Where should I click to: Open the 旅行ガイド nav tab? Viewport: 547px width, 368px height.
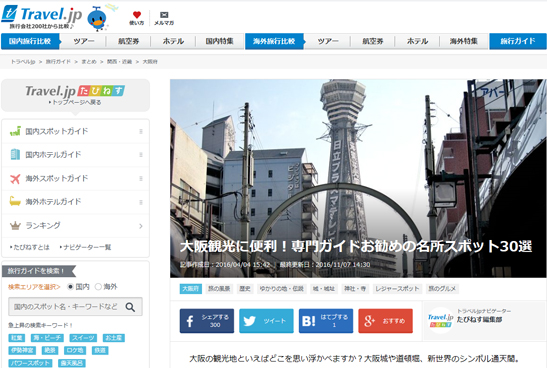pos(518,41)
